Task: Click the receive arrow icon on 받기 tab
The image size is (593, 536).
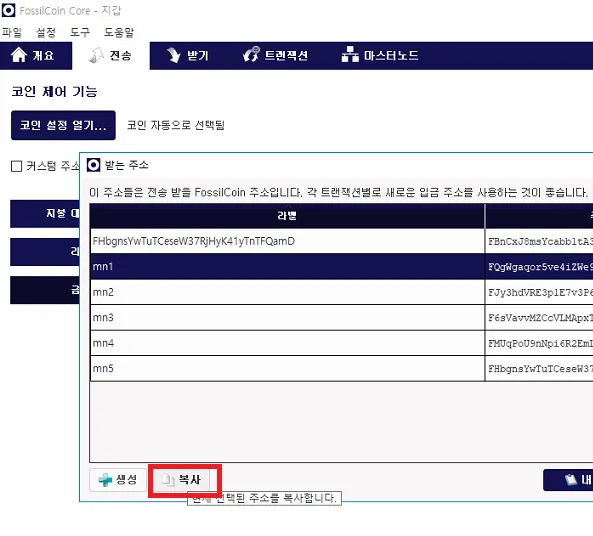Action: [174, 55]
